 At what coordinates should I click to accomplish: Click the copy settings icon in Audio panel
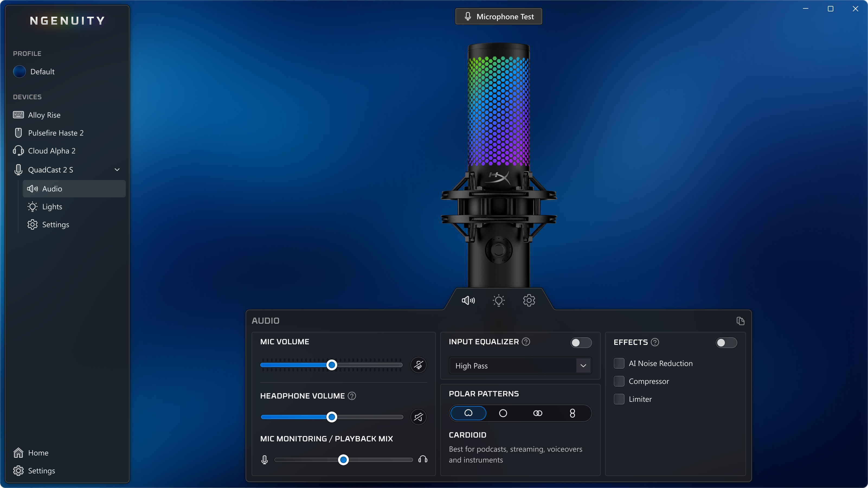click(x=740, y=321)
